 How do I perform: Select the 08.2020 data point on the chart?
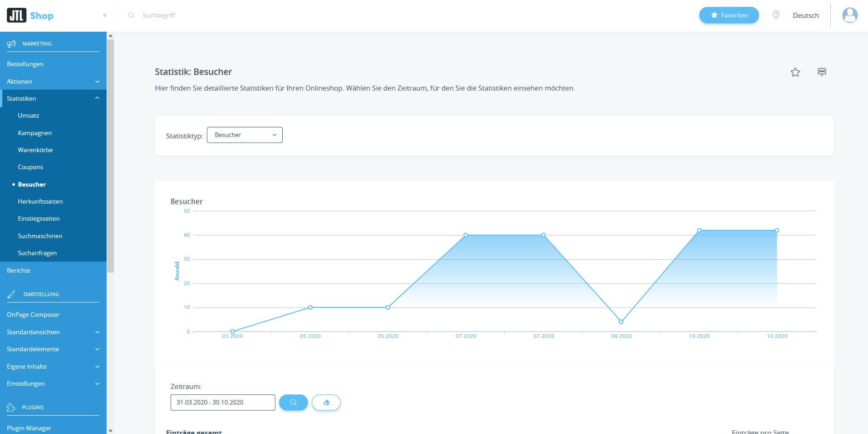(621, 322)
